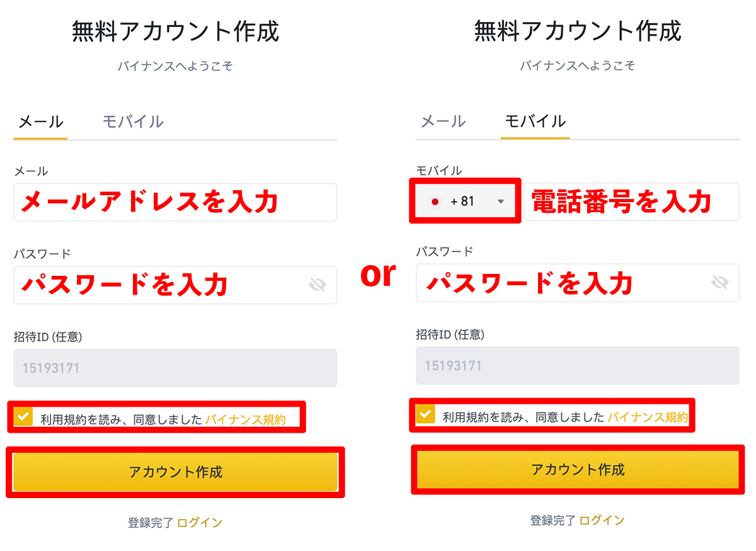Image resolution: width=756 pixels, height=551 pixels.
Task: Check the terms agreement box in left form
Action: click(24, 417)
